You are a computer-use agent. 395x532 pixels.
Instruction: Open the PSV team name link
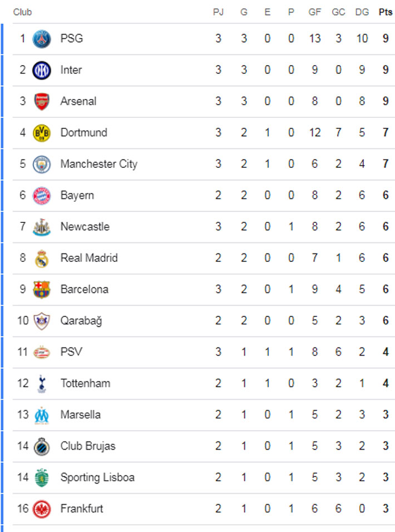coord(71,352)
